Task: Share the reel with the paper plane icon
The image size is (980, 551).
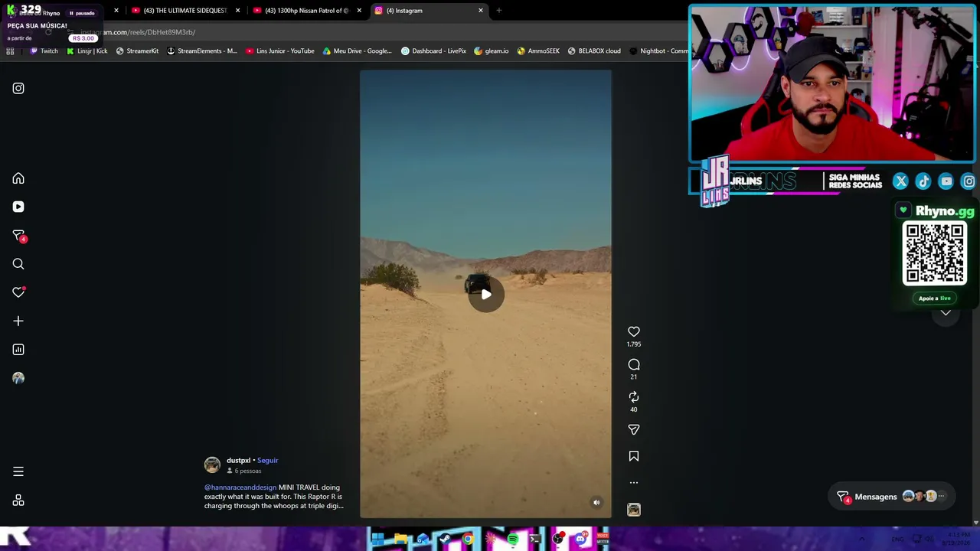Action: 634,429
